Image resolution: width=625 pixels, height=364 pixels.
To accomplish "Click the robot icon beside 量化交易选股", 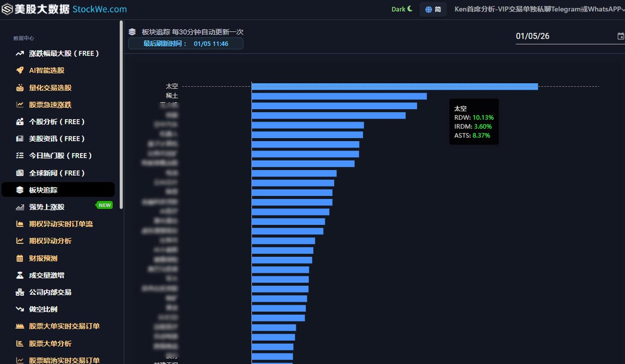I will coord(20,87).
